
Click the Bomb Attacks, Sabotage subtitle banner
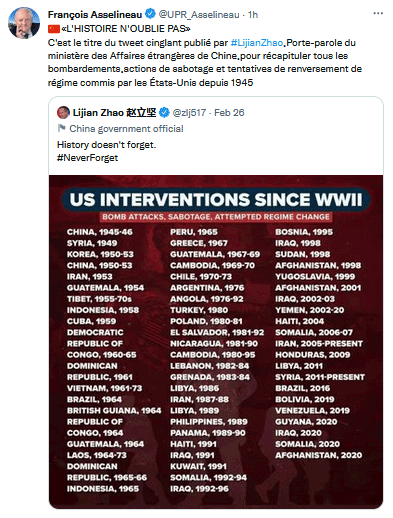pos(216,217)
